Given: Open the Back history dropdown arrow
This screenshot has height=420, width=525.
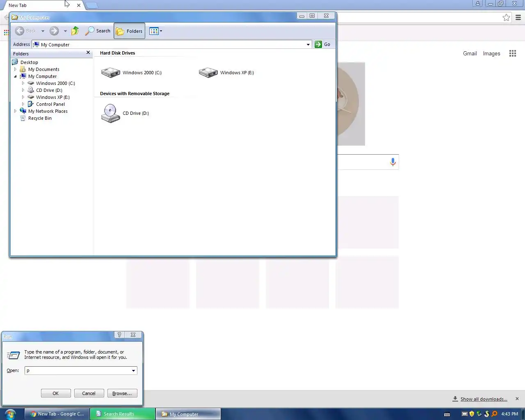Looking at the screenshot, I should coord(43,31).
